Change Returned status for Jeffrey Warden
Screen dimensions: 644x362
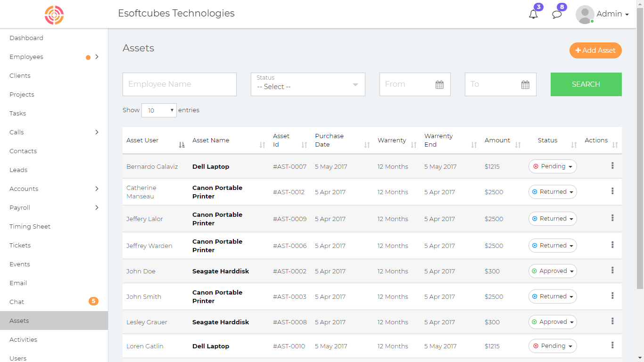pos(553,246)
